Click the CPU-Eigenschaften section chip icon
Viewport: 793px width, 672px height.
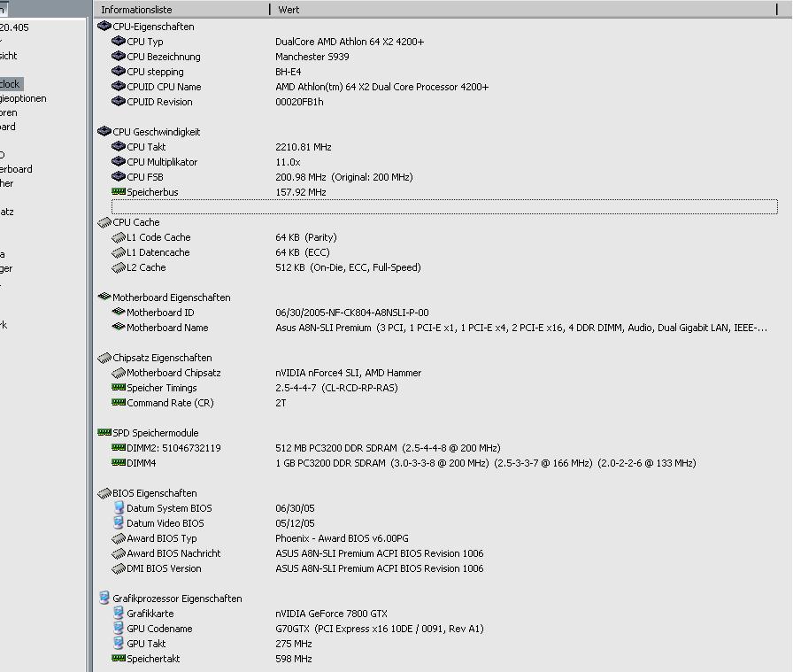(x=104, y=26)
